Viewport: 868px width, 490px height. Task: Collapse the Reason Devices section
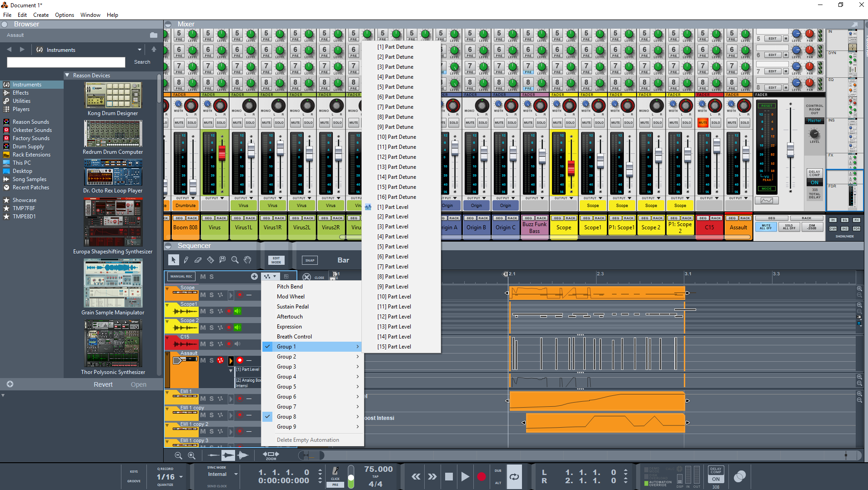click(x=67, y=75)
